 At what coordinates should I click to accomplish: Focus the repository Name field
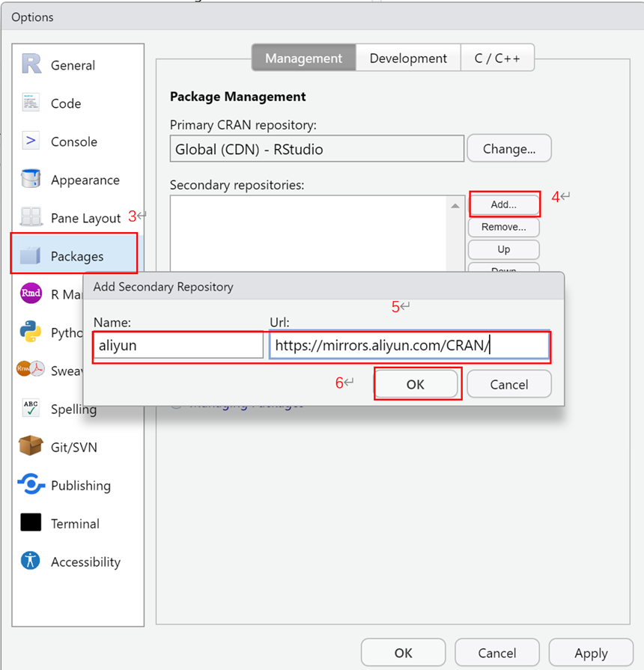click(x=178, y=345)
